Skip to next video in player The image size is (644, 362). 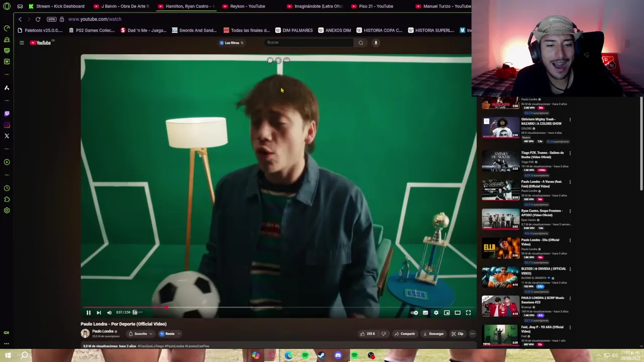coord(99,313)
